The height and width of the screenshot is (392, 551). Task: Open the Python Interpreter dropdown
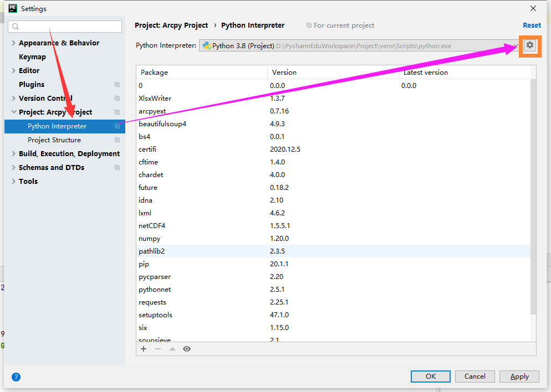pos(359,45)
